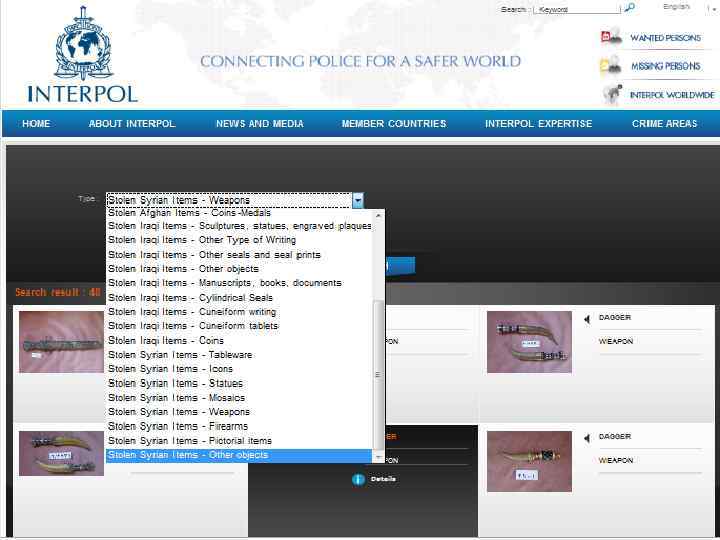
Task: Choose Stolen Iraqi Items - Other Type of Writing
Action: pyautogui.click(x=239, y=240)
